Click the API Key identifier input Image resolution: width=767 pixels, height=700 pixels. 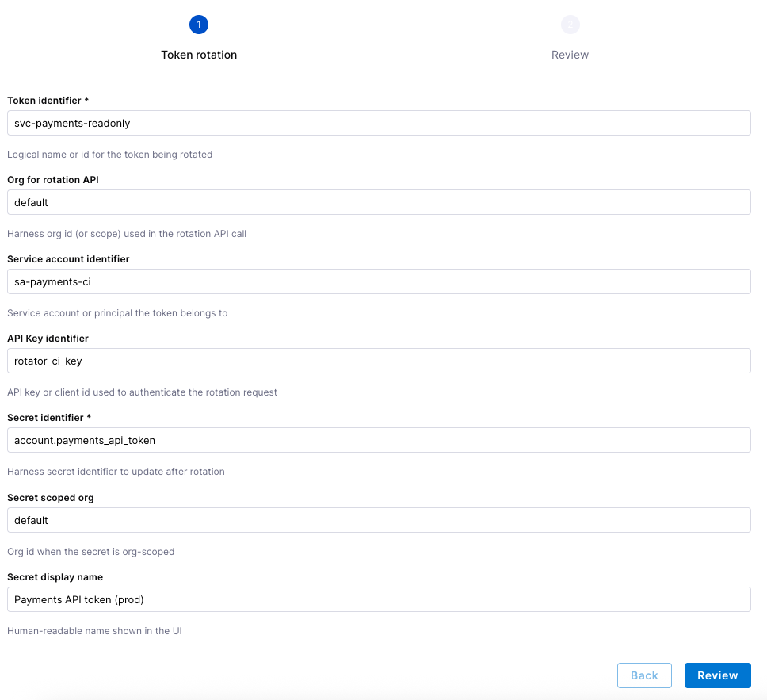379,361
